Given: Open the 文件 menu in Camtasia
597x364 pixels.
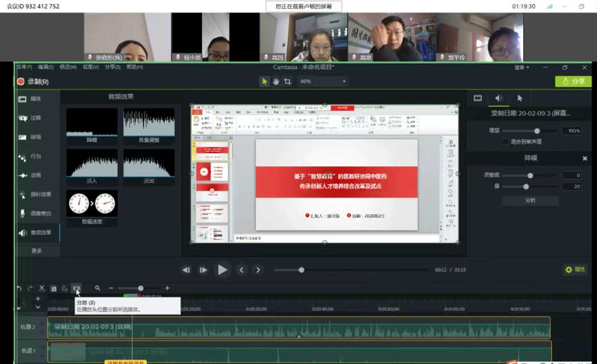Looking at the screenshot, I should coord(24,67).
